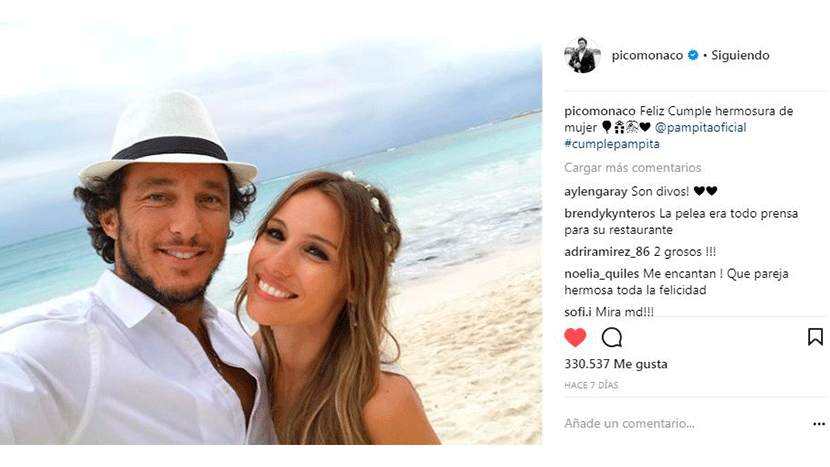
Task: Click the beach selfie post photo
Action: point(271,233)
